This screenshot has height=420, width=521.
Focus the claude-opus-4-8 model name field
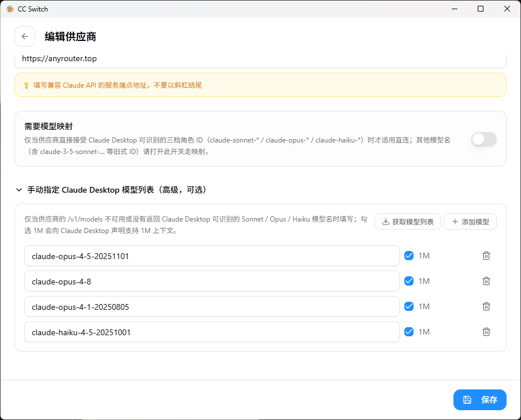[211, 281]
